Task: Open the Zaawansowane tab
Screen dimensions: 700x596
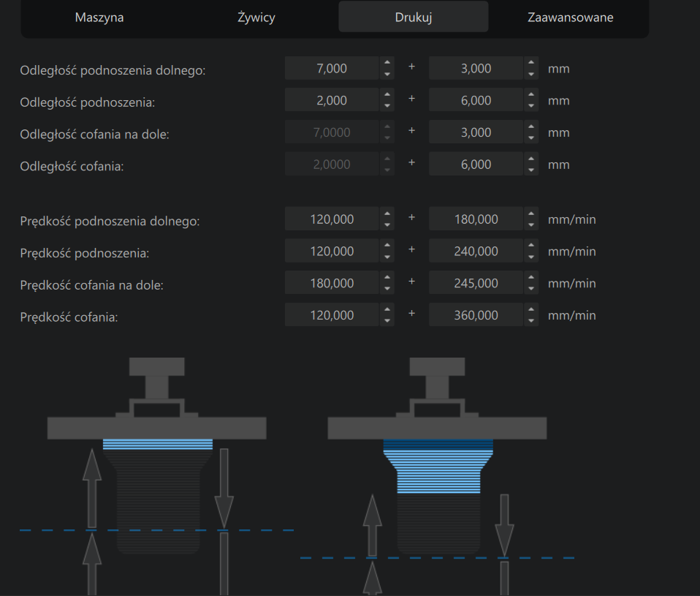Action: (x=570, y=18)
